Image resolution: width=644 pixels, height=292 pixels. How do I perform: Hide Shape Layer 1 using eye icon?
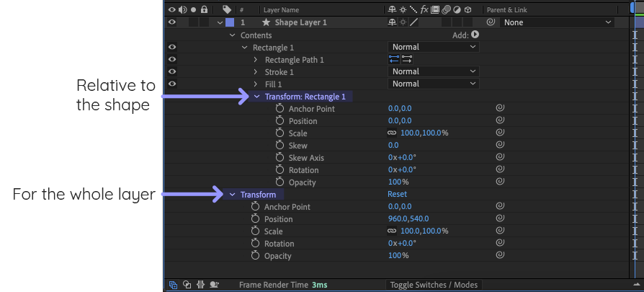[x=171, y=22]
